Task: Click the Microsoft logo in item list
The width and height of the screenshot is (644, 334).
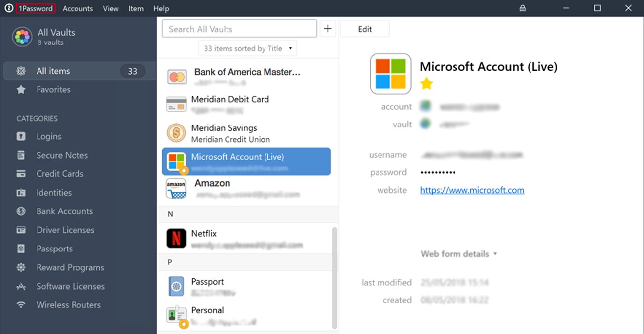Action: (176, 162)
